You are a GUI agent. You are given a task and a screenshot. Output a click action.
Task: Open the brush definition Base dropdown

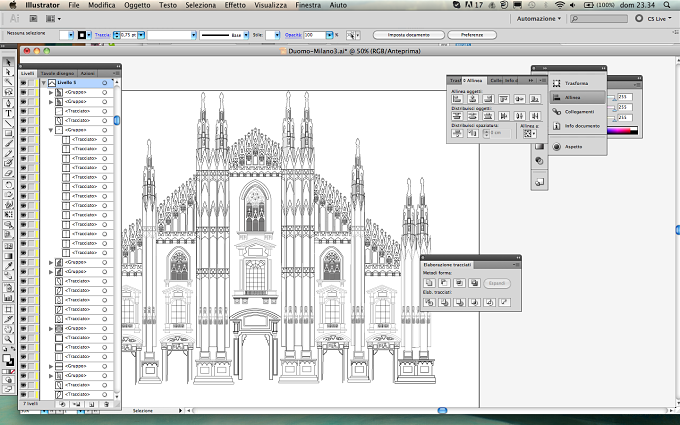[246, 35]
